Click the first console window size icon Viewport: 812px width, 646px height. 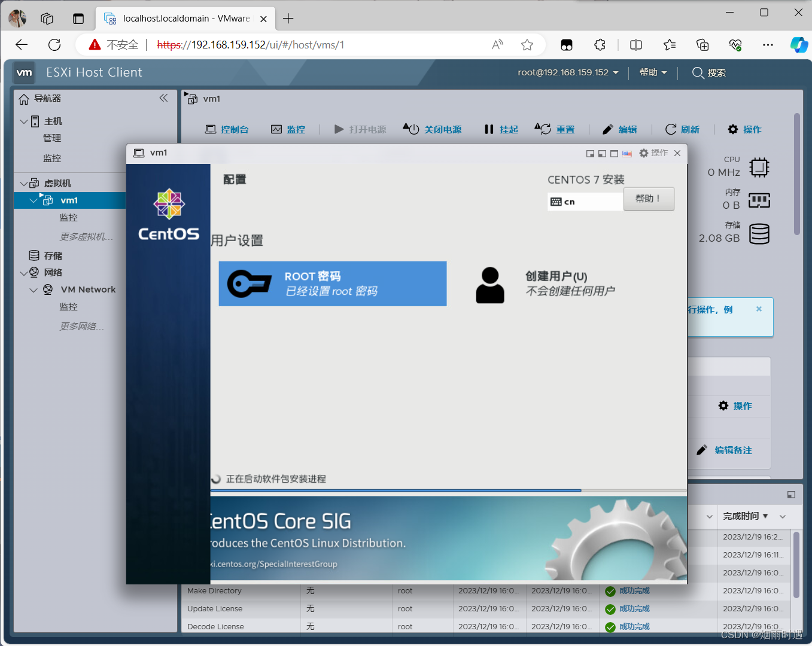pyautogui.click(x=590, y=154)
